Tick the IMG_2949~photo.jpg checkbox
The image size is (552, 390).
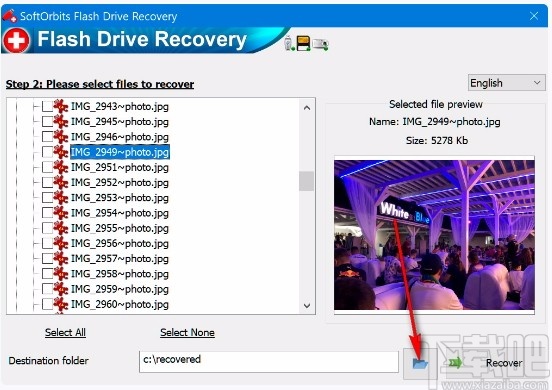pos(47,152)
